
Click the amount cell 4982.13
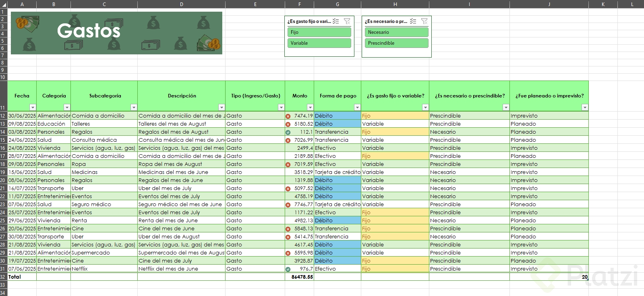299,220
